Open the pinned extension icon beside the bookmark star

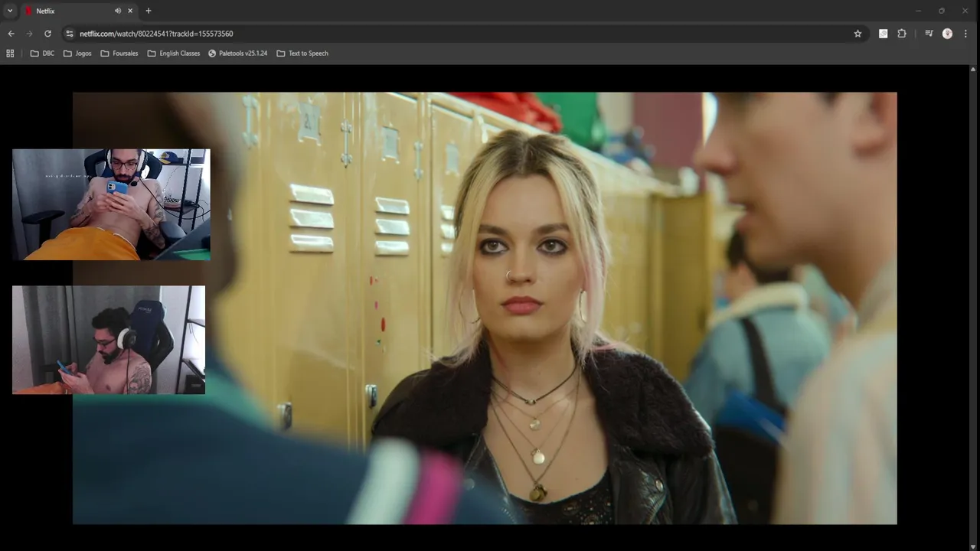883,34
